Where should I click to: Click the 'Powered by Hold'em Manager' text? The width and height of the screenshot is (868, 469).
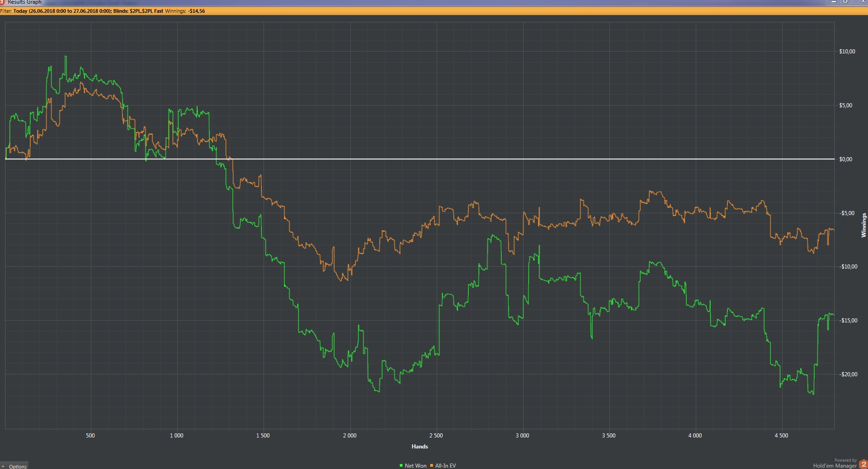(x=835, y=464)
